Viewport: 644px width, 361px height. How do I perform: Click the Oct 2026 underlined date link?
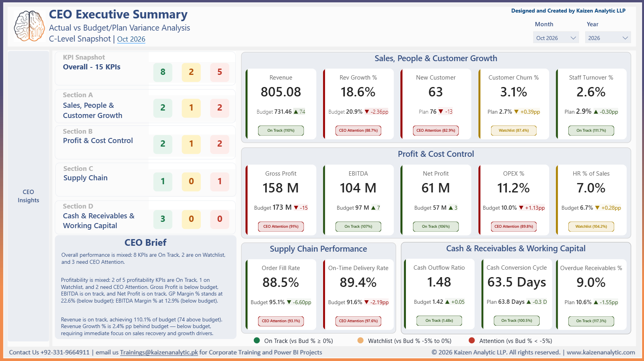coord(131,39)
